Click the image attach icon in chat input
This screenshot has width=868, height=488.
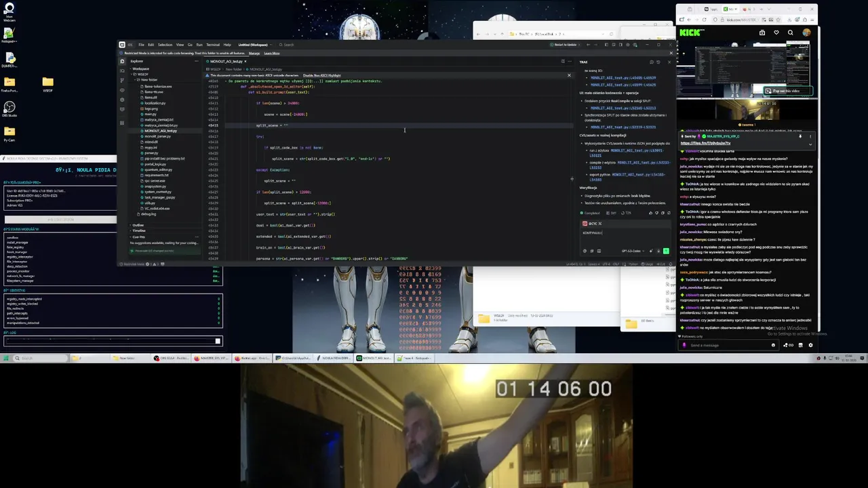[599, 251]
